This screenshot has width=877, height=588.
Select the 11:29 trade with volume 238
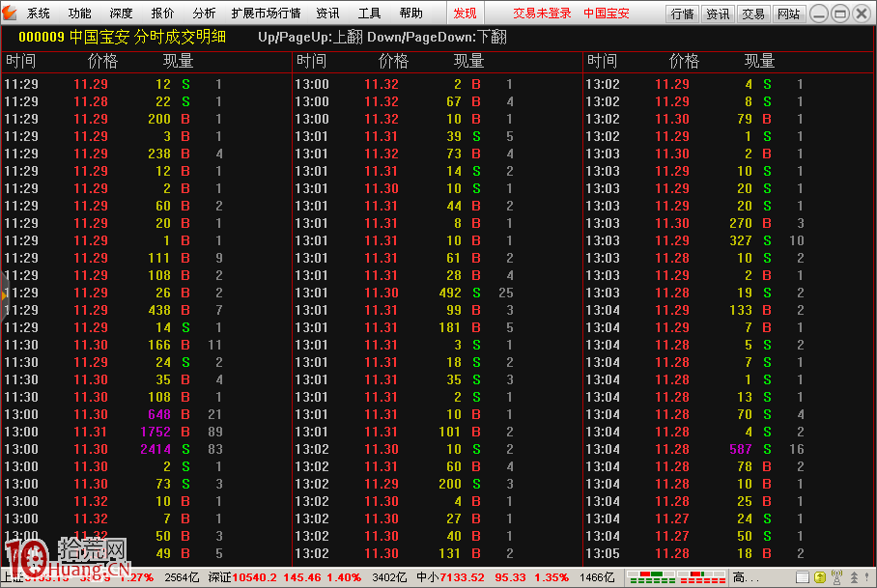[x=147, y=154]
